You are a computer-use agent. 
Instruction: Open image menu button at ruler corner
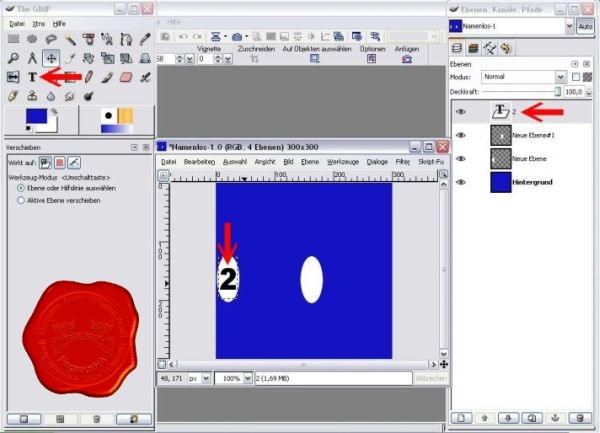tap(163, 176)
